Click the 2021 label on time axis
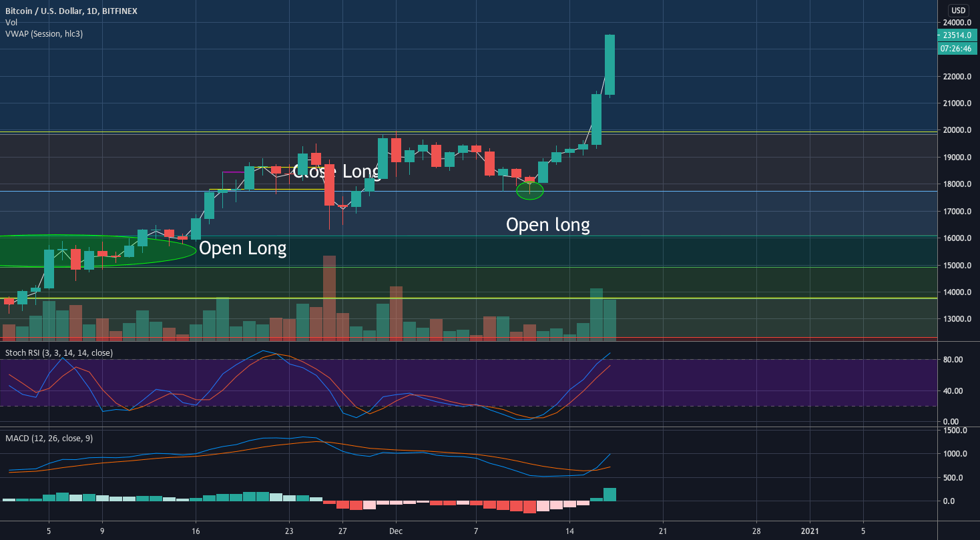 pos(810,533)
